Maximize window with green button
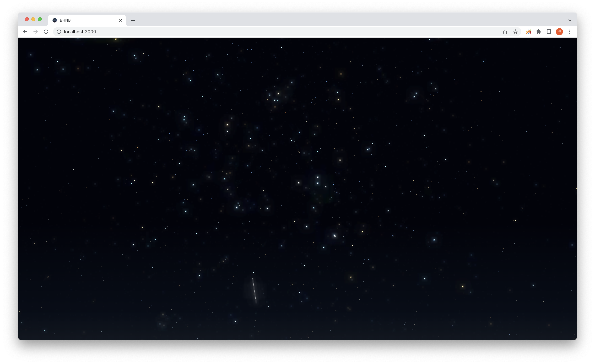Viewport: 595px width, 364px height. click(x=40, y=19)
